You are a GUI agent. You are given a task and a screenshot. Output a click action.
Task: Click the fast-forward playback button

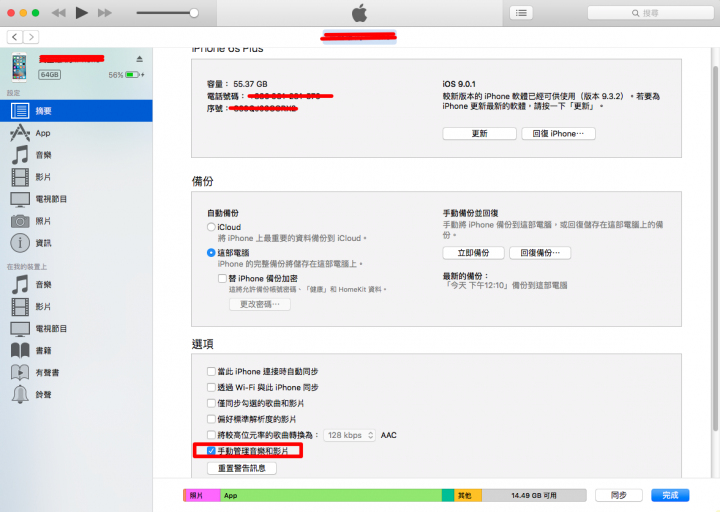pos(105,13)
